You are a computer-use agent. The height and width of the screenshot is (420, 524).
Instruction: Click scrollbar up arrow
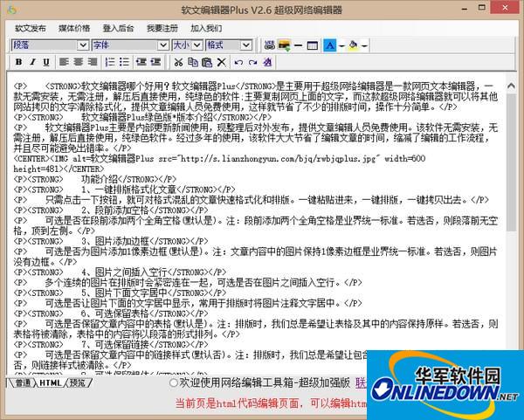click(511, 86)
